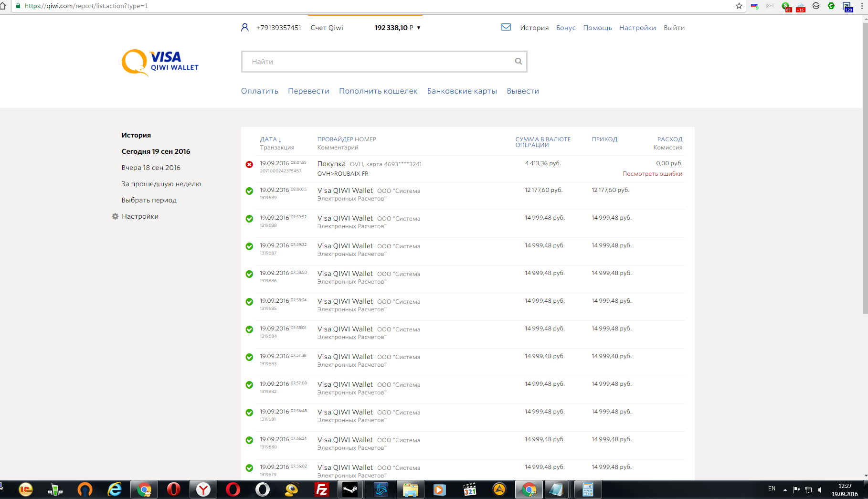868x499 pixels.
Task: Click green success icon for transaction 1319689
Action: click(249, 191)
